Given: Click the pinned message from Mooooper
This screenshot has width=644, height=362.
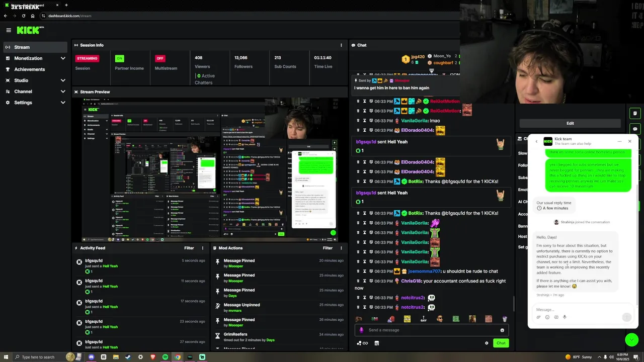Looking at the screenshot, I should [405, 84].
